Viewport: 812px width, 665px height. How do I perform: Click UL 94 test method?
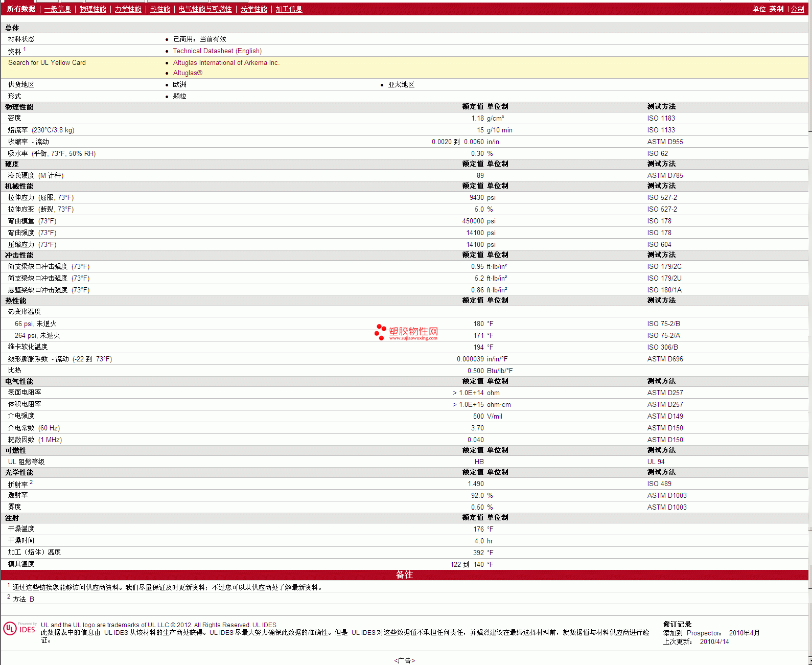pyautogui.click(x=656, y=462)
